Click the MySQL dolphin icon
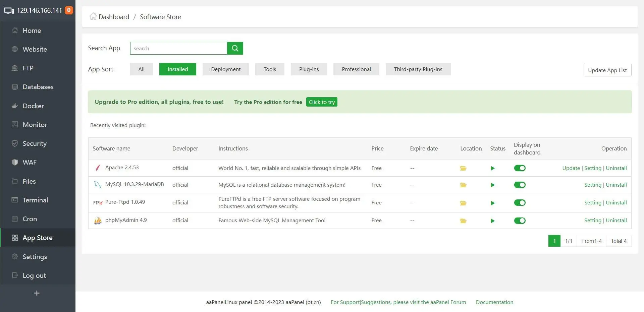Image resolution: width=644 pixels, height=312 pixels. (x=98, y=185)
